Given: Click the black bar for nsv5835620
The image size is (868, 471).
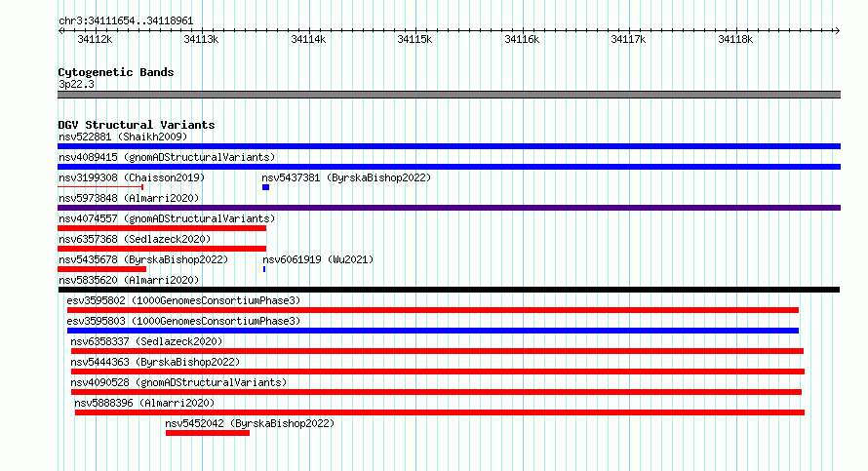Looking at the screenshot, I should 449,290.
